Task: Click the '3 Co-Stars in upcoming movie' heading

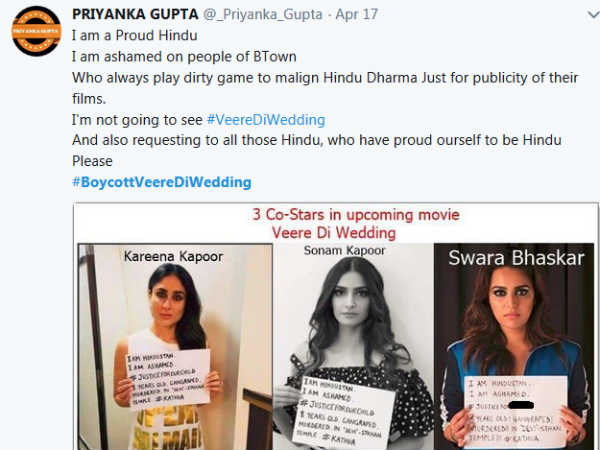Action: coord(356,215)
